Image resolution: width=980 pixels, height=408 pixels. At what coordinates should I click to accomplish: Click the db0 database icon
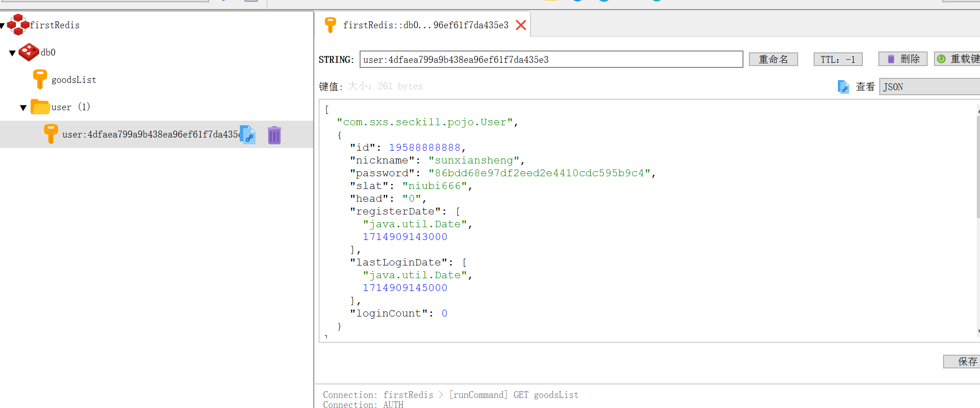(x=29, y=52)
